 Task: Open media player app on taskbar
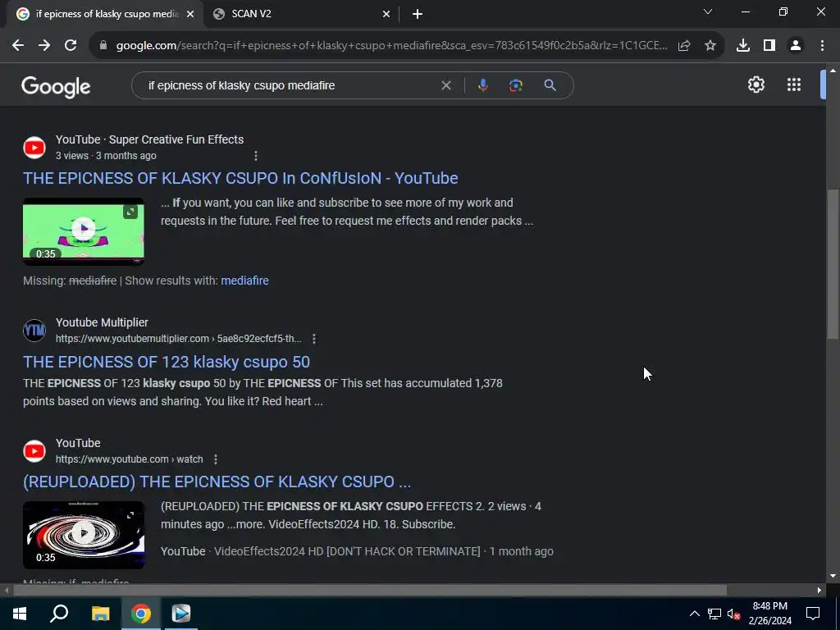(x=181, y=614)
